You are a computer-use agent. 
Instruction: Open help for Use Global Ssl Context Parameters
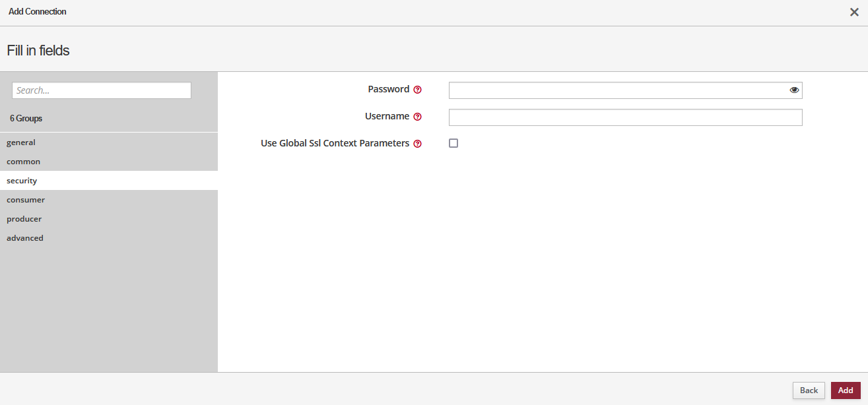(417, 144)
